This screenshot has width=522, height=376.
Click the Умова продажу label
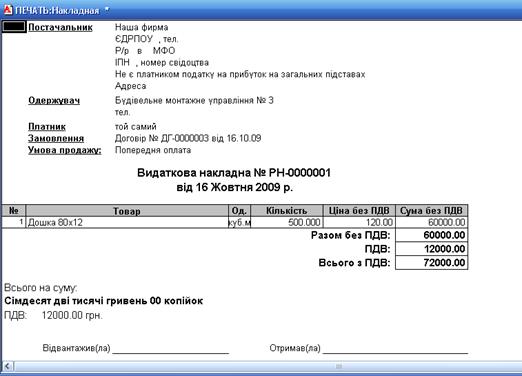coord(65,150)
